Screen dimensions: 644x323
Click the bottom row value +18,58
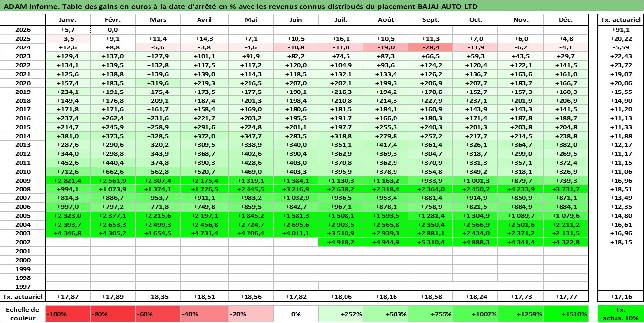(x=430, y=297)
